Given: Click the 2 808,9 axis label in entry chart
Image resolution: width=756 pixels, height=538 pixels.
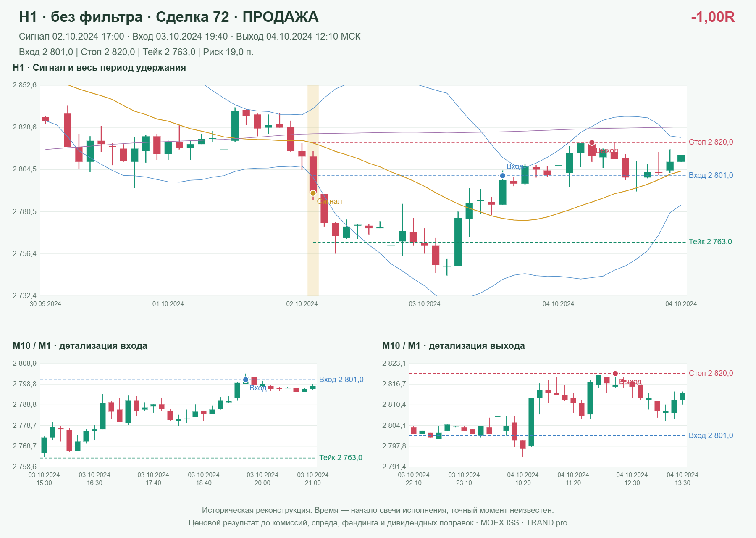Looking at the screenshot, I should (24, 364).
